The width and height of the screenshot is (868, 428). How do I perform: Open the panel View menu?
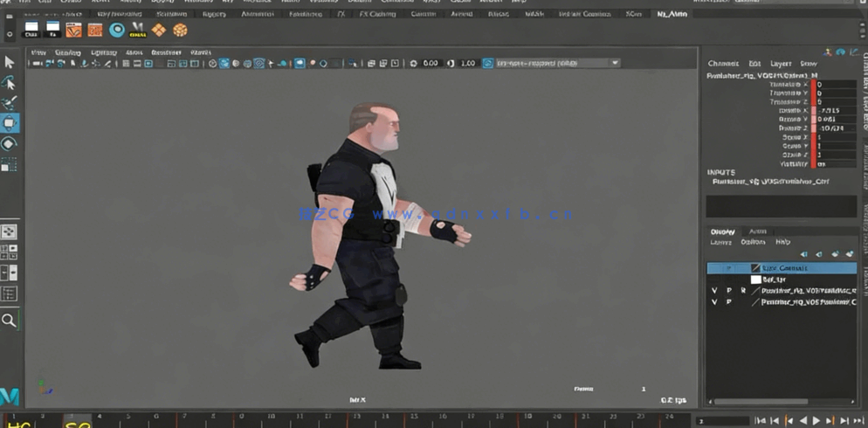pos(38,52)
